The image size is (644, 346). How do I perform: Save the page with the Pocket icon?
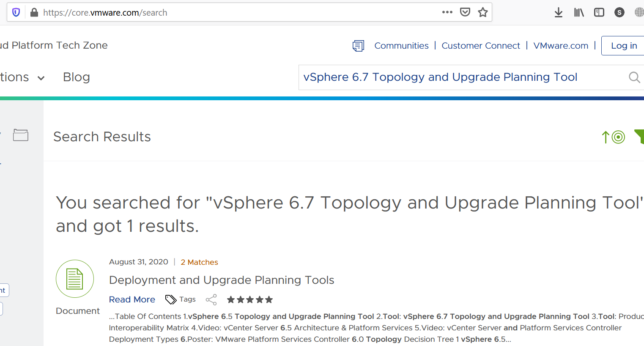coord(465,12)
